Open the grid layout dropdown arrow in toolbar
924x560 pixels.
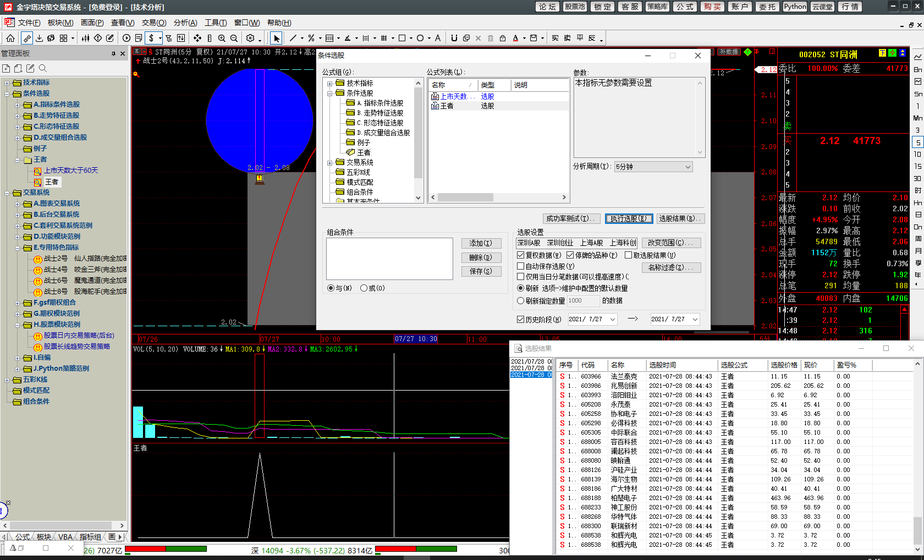(73, 39)
